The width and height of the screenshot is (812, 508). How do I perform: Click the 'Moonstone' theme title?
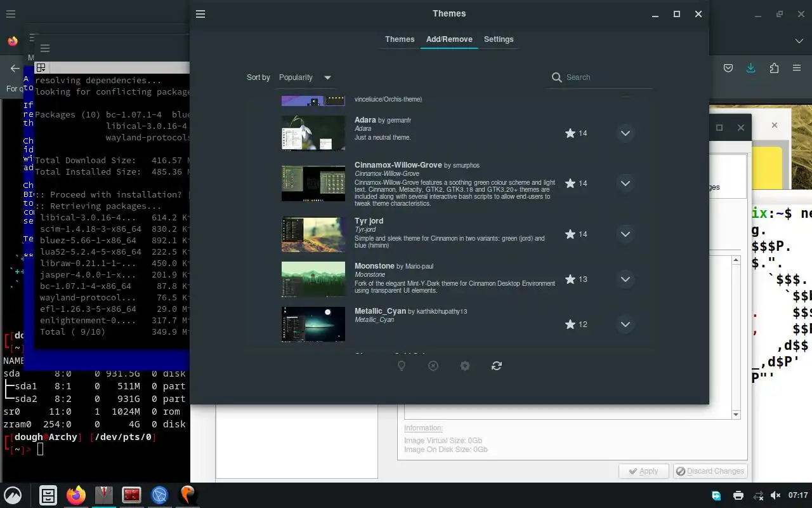click(374, 266)
